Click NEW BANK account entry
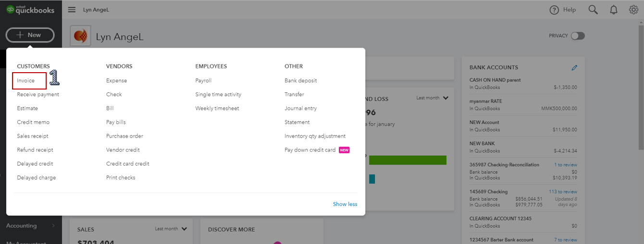The image size is (644, 244). tap(482, 143)
